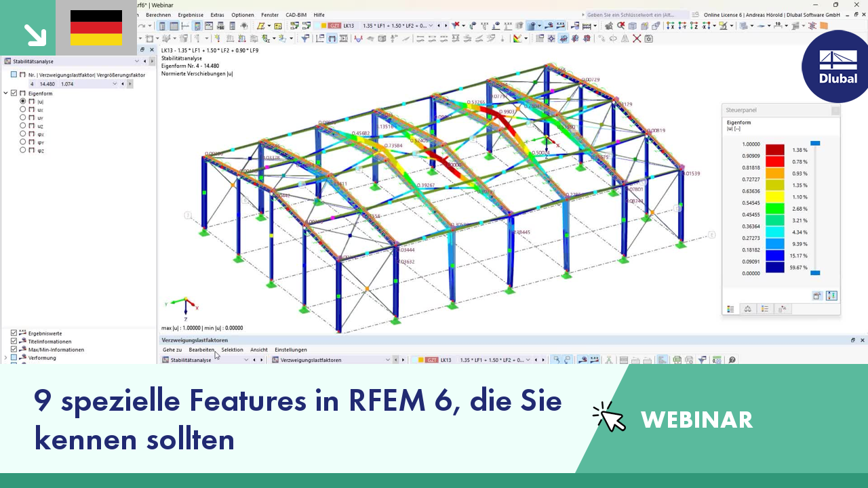Open the CAD-BIM menu
Image resolution: width=868 pixels, height=488 pixels.
[x=296, y=14]
